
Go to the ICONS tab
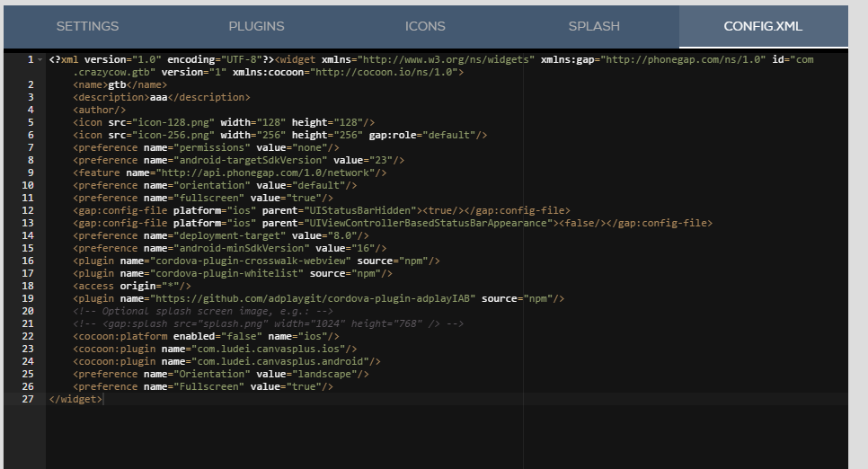coord(425,26)
